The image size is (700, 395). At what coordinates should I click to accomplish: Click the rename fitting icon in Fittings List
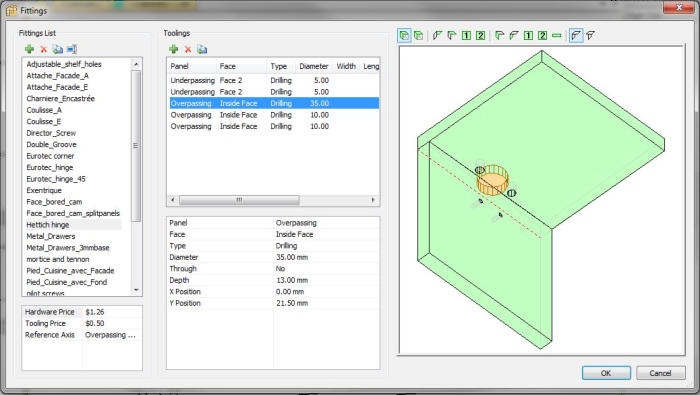72,49
